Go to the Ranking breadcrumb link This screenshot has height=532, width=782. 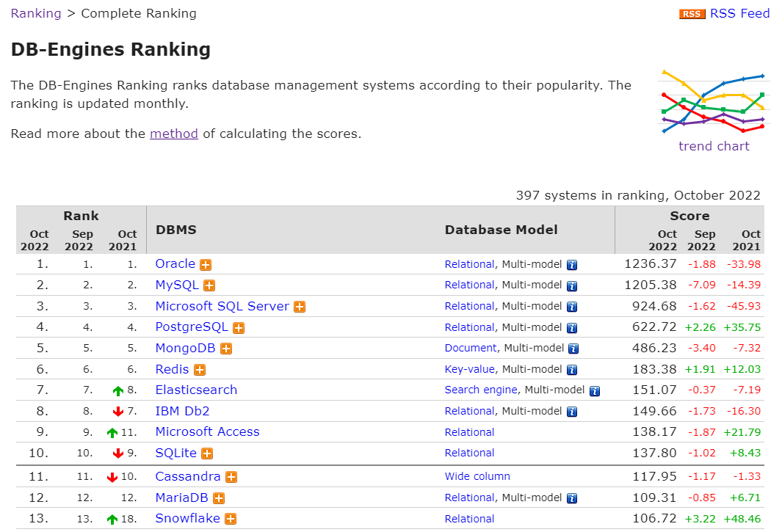point(36,13)
